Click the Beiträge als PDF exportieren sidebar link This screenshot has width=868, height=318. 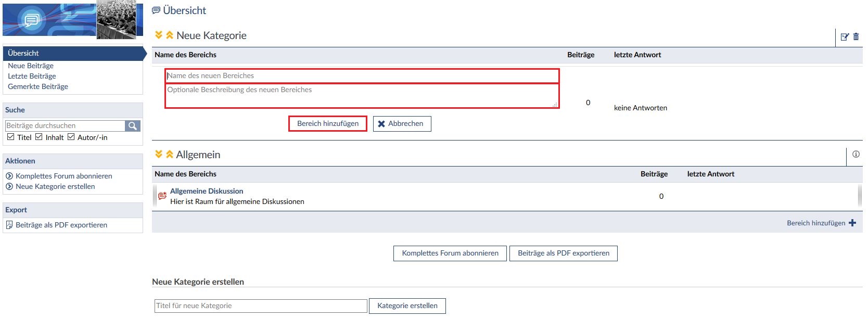click(61, 225)
